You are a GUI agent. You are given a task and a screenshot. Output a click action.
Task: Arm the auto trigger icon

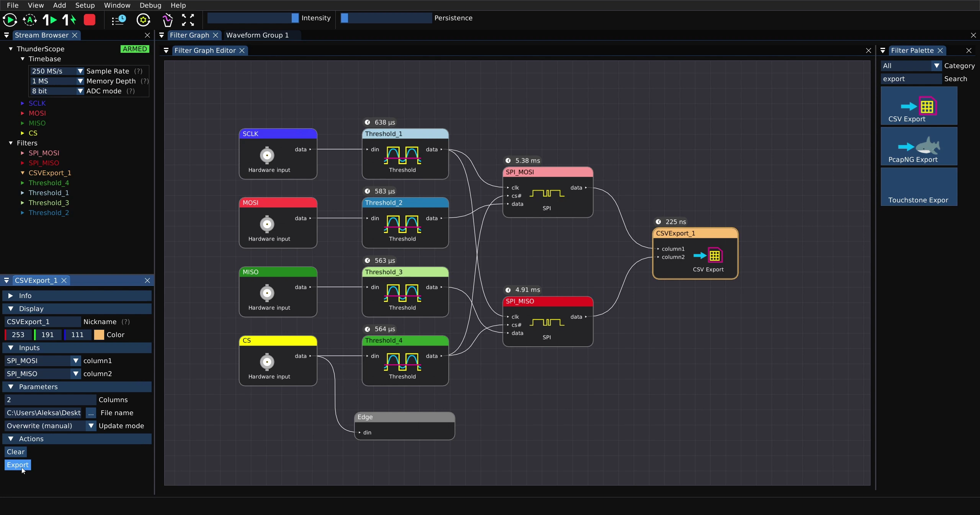click(30, 20)
